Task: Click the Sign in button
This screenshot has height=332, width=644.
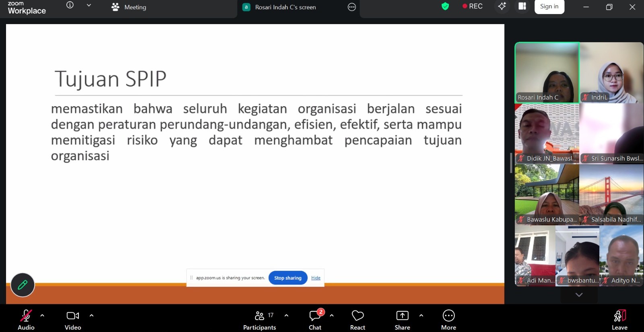Action: pos(549,6)
